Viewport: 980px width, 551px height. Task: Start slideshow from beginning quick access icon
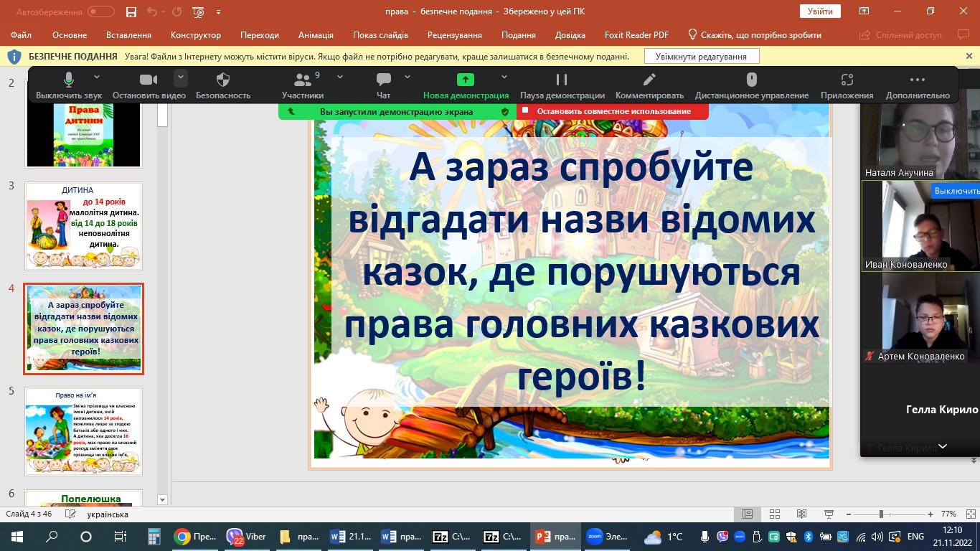pos(199,11)
